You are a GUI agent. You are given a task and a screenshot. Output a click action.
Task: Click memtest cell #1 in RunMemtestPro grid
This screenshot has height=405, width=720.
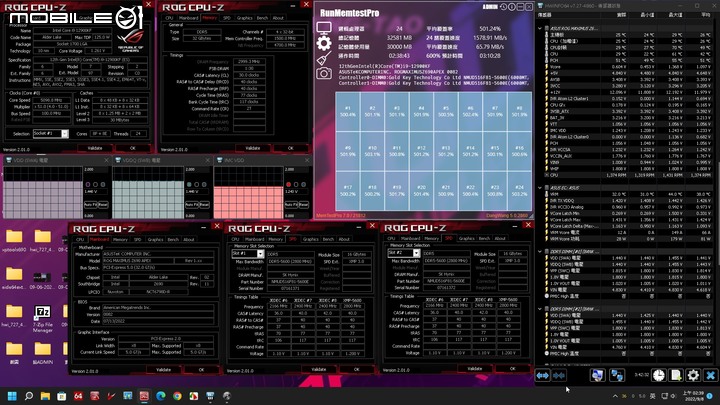348,112
